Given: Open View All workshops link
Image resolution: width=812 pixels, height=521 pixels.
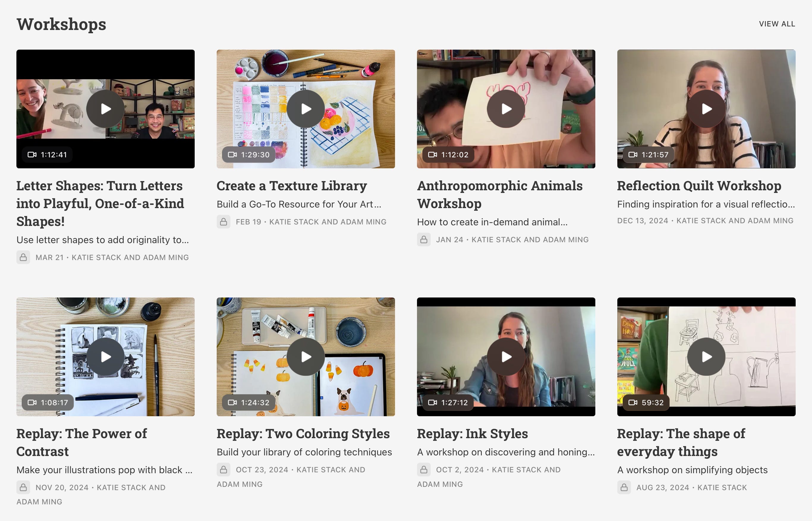Looking at the screenshot, I should [777, 24].
